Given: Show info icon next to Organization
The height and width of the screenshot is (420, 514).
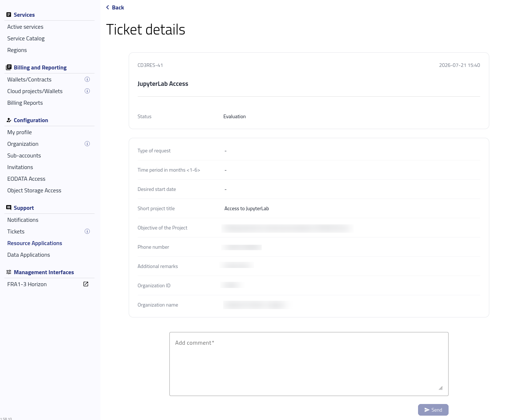Looking at the screenshot, I should coord(87,144).
